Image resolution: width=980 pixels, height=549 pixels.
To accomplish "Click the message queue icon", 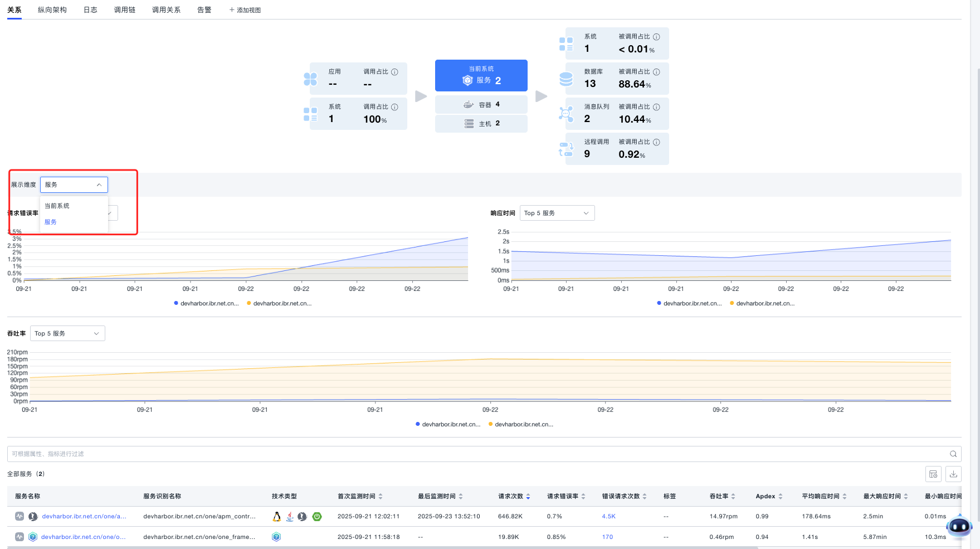I will coord(566,114).
